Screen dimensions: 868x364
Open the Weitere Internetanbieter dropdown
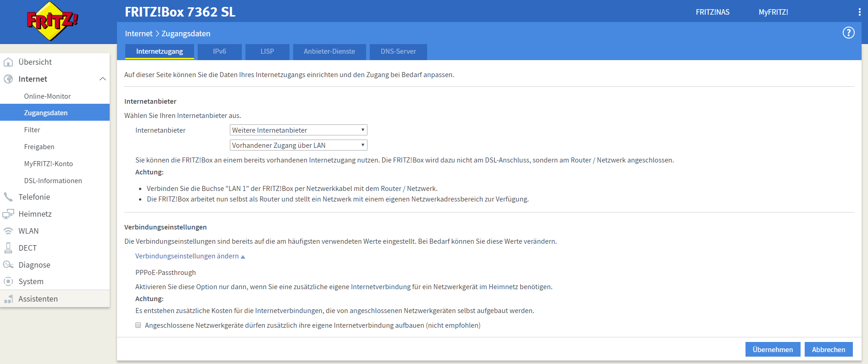click(298, 130)
